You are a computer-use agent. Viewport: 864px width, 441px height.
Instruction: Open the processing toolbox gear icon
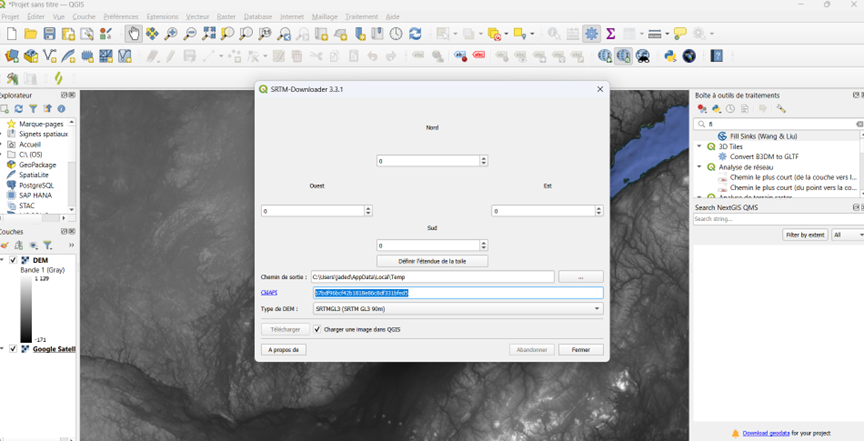click(592, 34)
